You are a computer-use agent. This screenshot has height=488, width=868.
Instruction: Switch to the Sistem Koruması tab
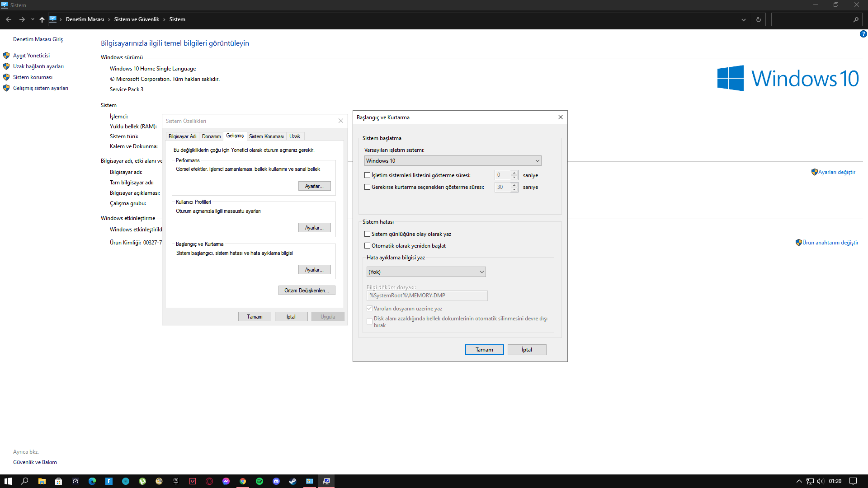coord(266,136)
